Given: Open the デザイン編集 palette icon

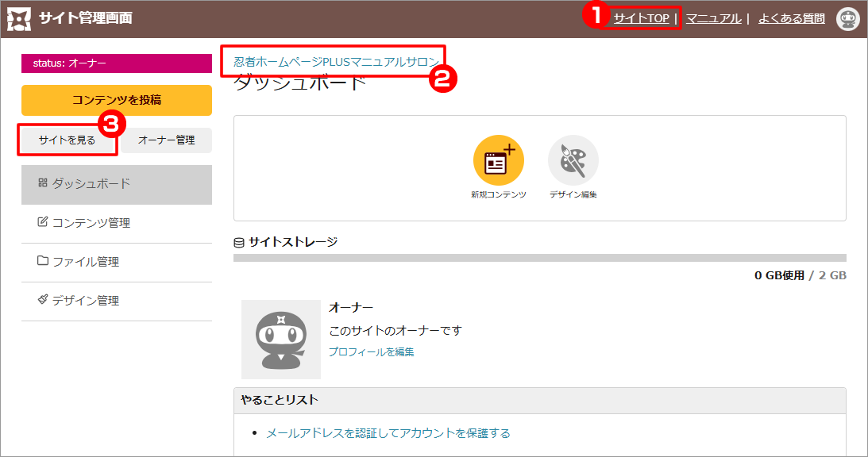Looking at the screenshot, I should [x=573, y=160].
